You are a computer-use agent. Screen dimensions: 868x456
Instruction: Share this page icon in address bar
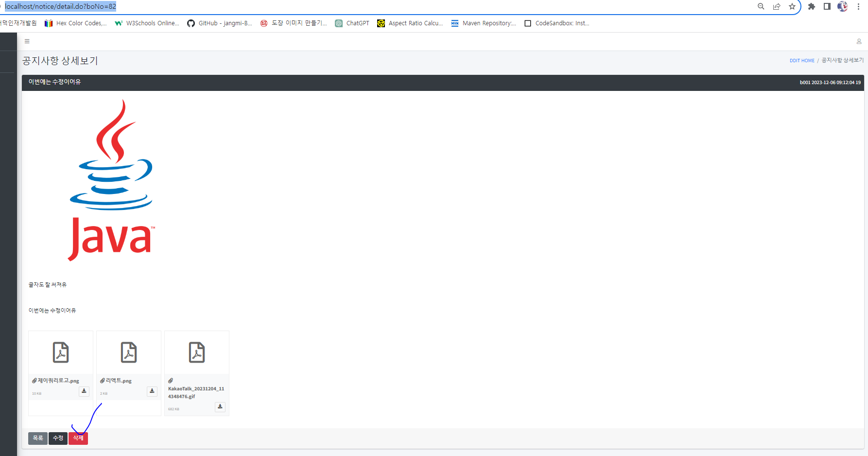[777, 6]
